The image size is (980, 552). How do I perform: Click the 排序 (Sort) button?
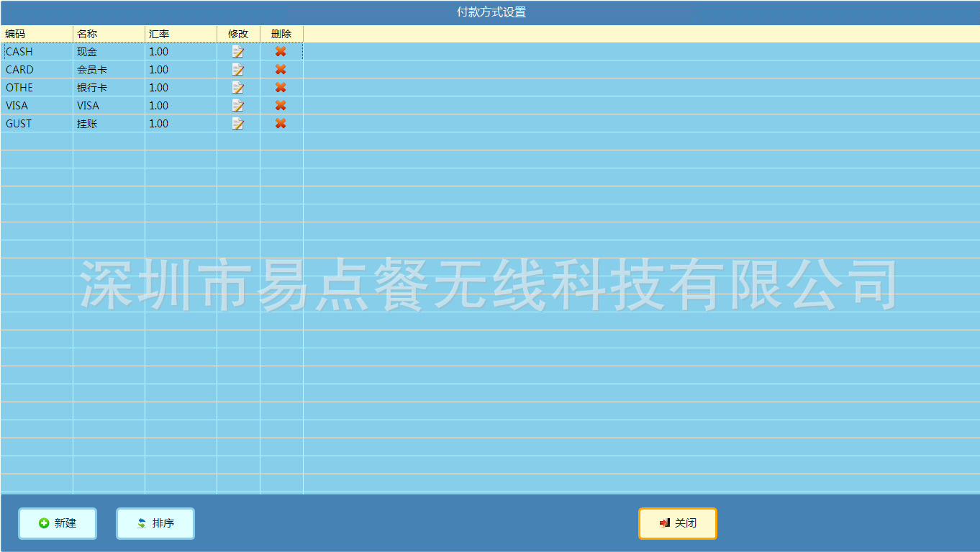click(155, 523)
